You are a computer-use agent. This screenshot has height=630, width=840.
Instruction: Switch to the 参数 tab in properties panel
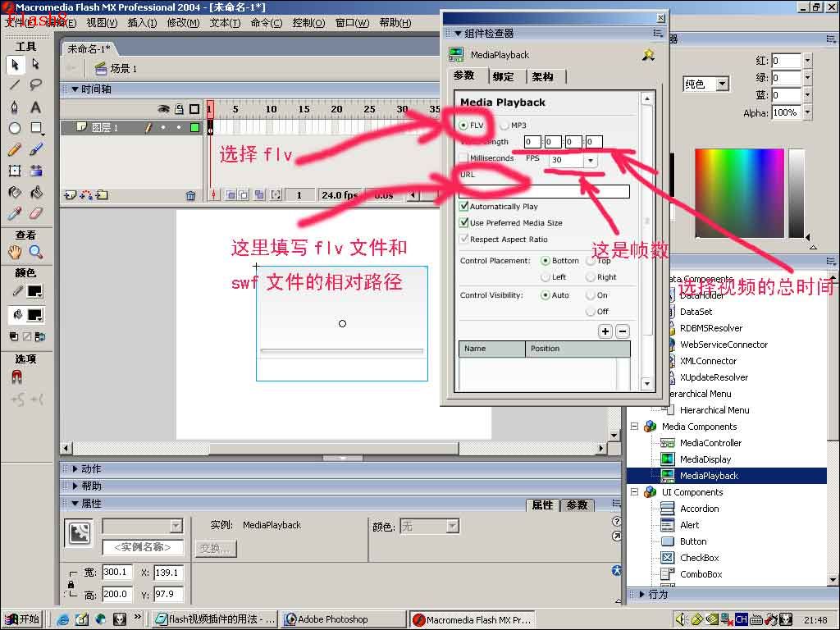click(577, 504)
